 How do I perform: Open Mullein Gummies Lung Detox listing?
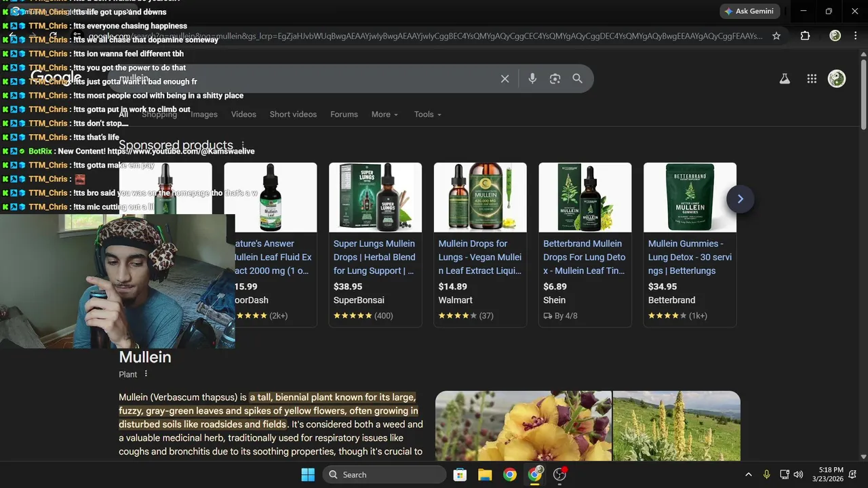pos(690,257)
